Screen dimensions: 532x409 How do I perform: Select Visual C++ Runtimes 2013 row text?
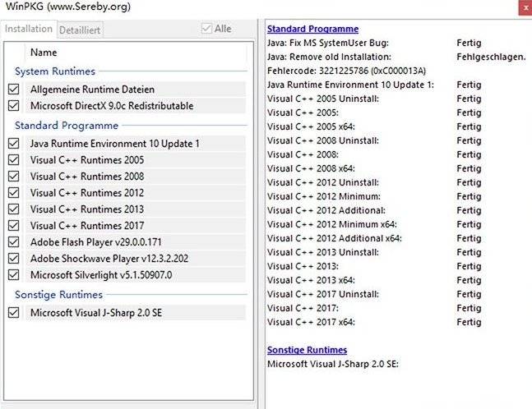(x=87, y=209)
